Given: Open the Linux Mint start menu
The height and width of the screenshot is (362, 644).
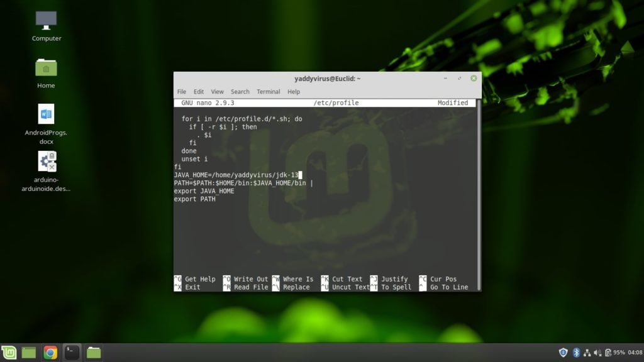Looking at the screenshot, I should (9, 352).
